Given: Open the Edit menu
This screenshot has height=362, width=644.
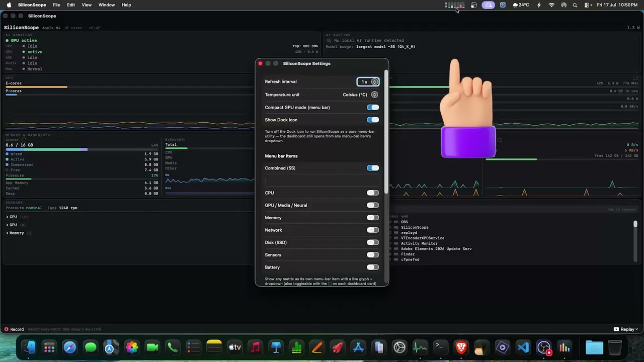Looking at the screenshot, I should tap(71, 5).
